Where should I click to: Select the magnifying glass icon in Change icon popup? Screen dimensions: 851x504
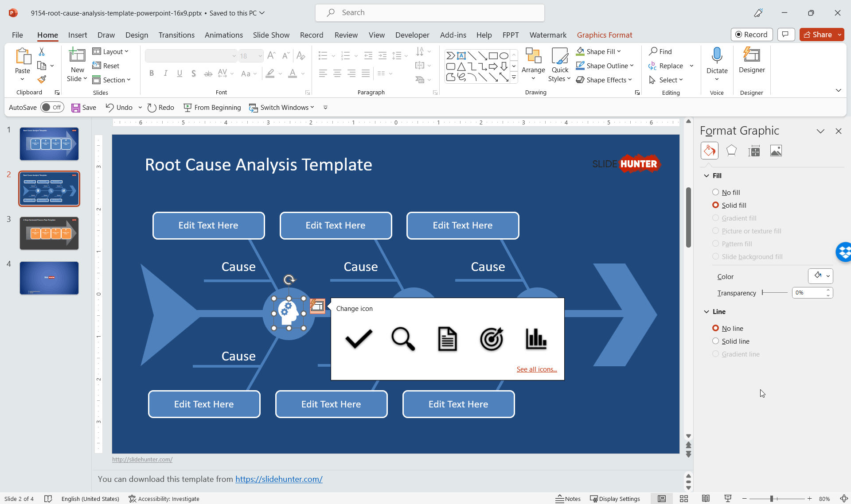click(403, 339)
